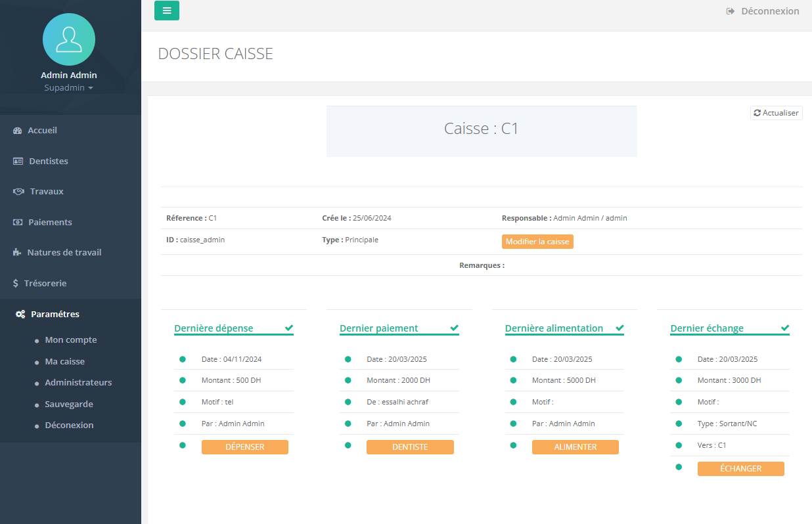Click the checkmark beside Dernière dépense
812x524 pixels.
[289, 328]
